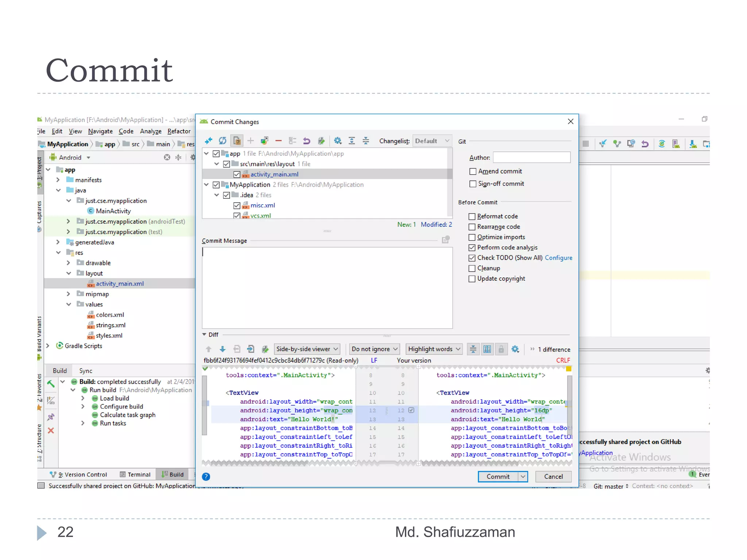
Task: Expand Gradle Scripts in Project tree
Action: 48,346
